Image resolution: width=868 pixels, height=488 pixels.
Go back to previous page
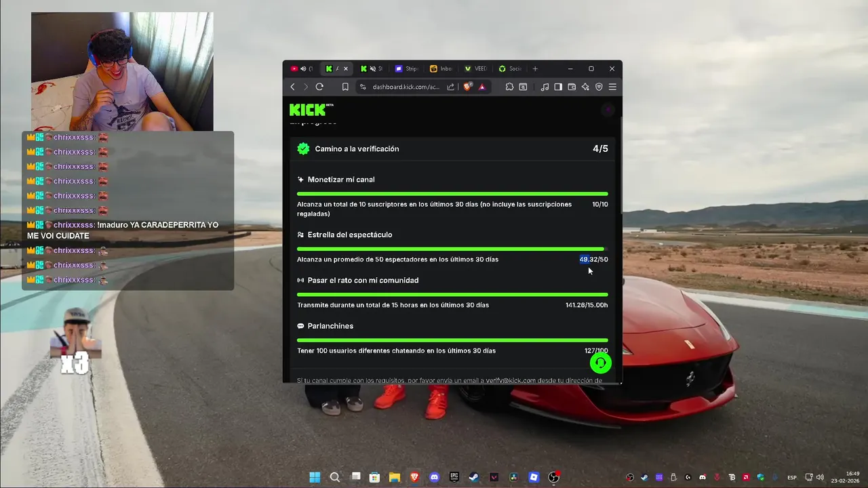(x=293, y=87)
